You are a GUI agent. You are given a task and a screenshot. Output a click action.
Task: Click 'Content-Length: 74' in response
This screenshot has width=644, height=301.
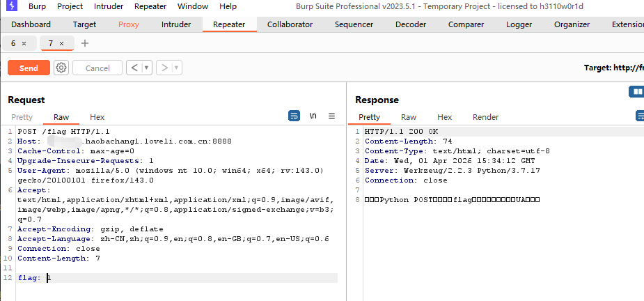tap(409, 141)
